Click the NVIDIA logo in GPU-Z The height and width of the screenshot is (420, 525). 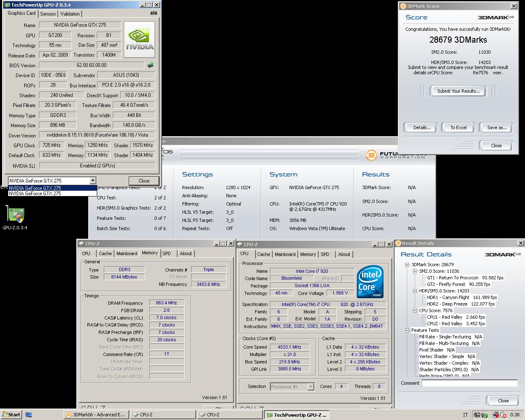tap(139, 40)
